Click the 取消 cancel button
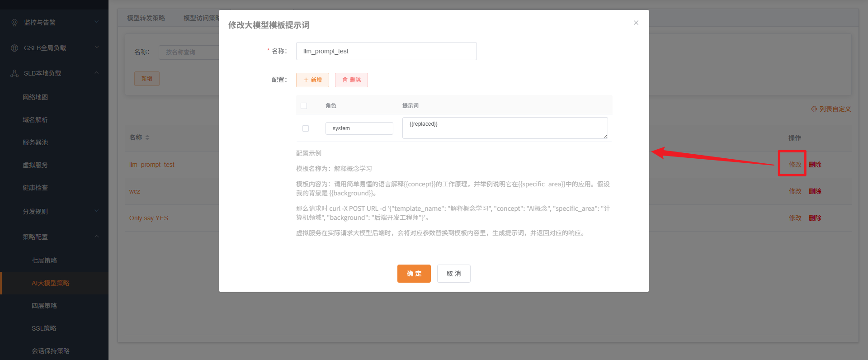Image resolution: width=868 pixels, height=360 pixels. point(453,274)
